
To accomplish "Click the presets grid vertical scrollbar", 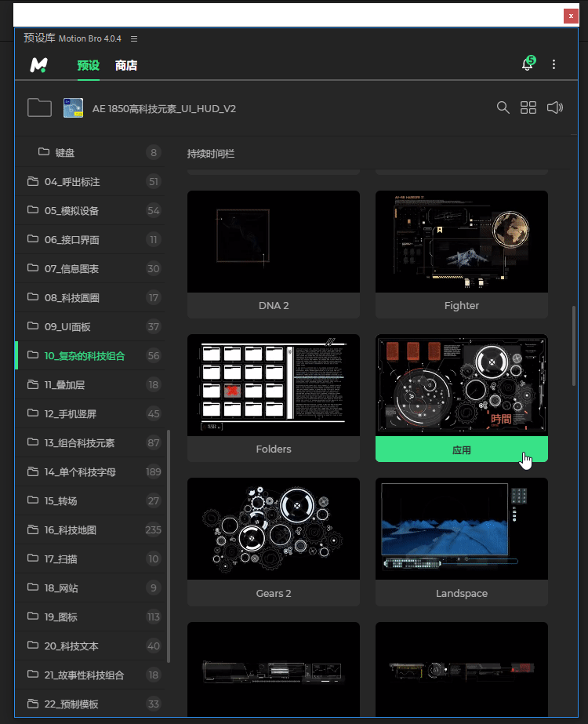I will pyautogui.click(x=574, y=345).
